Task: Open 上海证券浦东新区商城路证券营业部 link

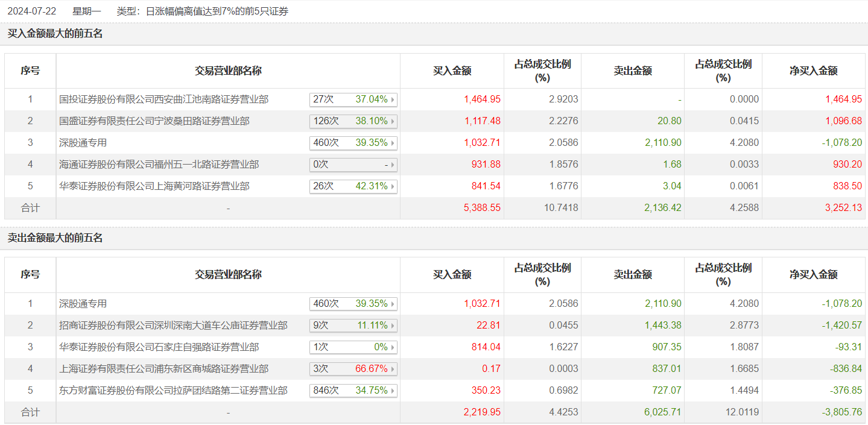Action: click(164, 369)
